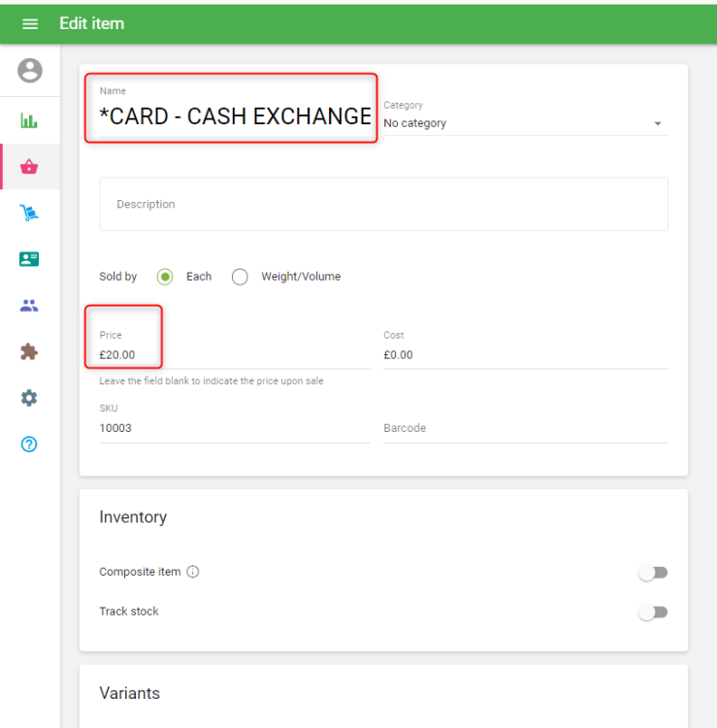Select the Each sold-by option
The image size is (717, 728).
pos(165,277)
